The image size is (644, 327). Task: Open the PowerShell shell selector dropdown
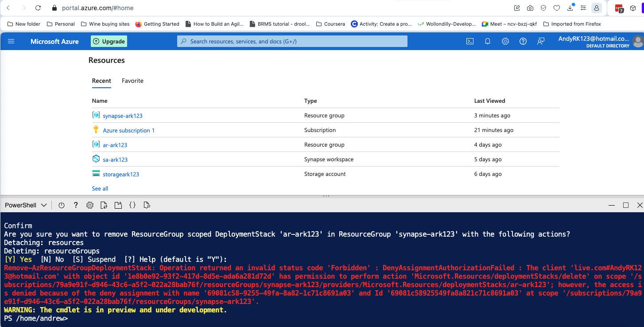(25, 205)
